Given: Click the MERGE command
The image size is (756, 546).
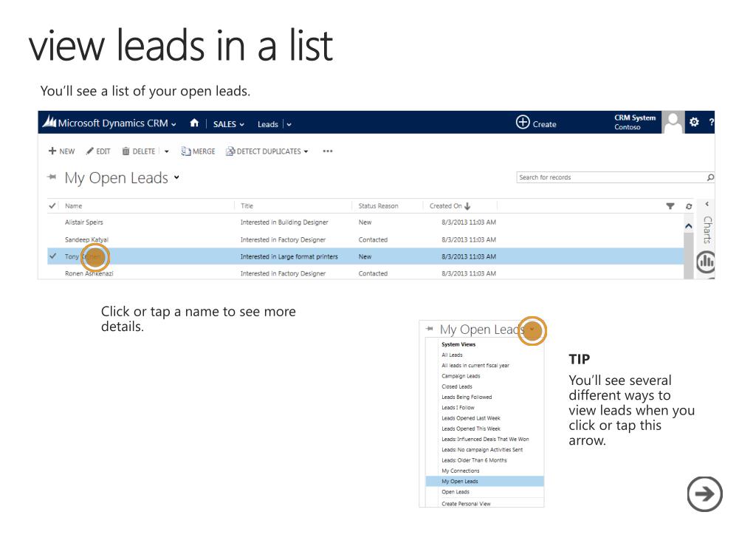Looking at the screenshot, I should click(198, 151).
